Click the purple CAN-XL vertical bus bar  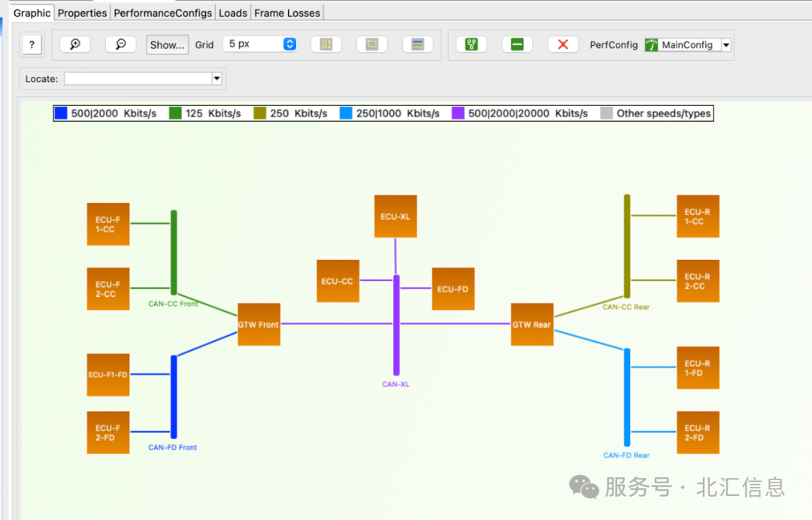pyautogui.click(x=396, y=325)
